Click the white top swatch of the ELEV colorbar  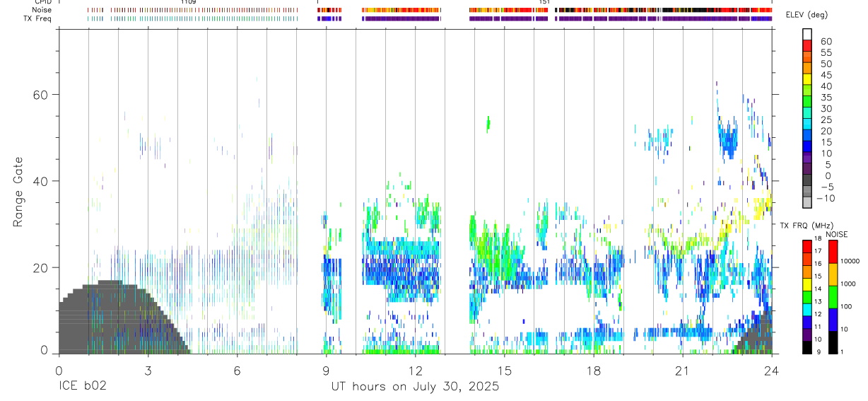pos(807,33)
